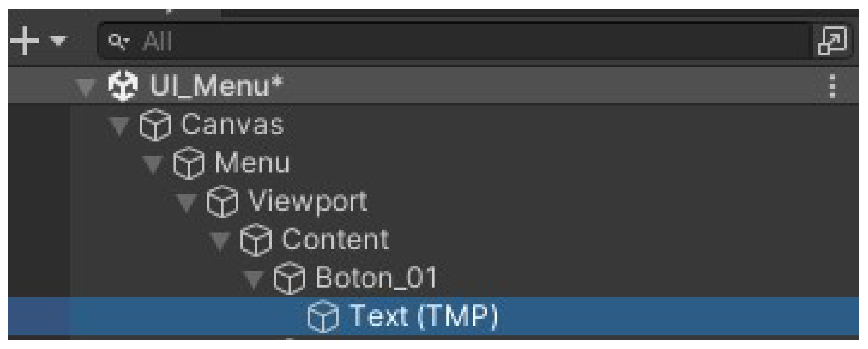
Task: Focus the hierarchy search field
Action: 450,42
